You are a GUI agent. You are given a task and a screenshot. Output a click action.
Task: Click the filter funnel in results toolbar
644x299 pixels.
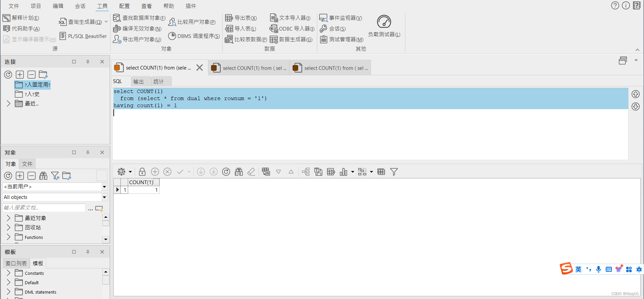coord(394,172)
